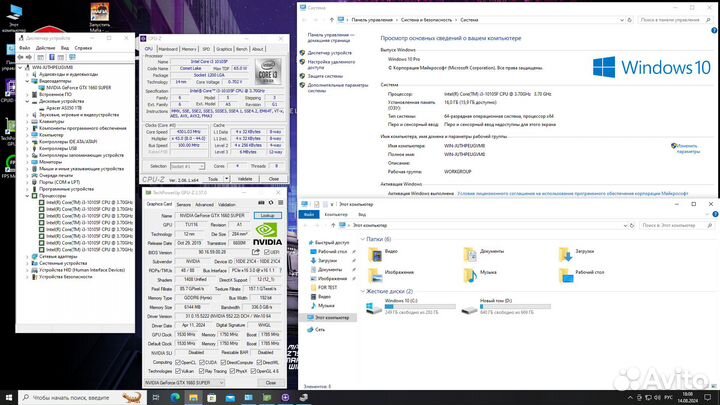Click the Explorer help question mark icon

pos(715,214)
